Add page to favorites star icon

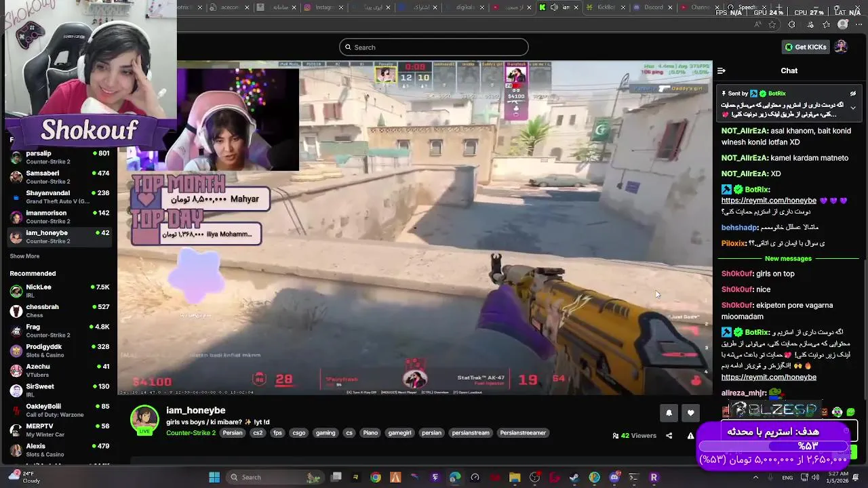coord(772,24)
